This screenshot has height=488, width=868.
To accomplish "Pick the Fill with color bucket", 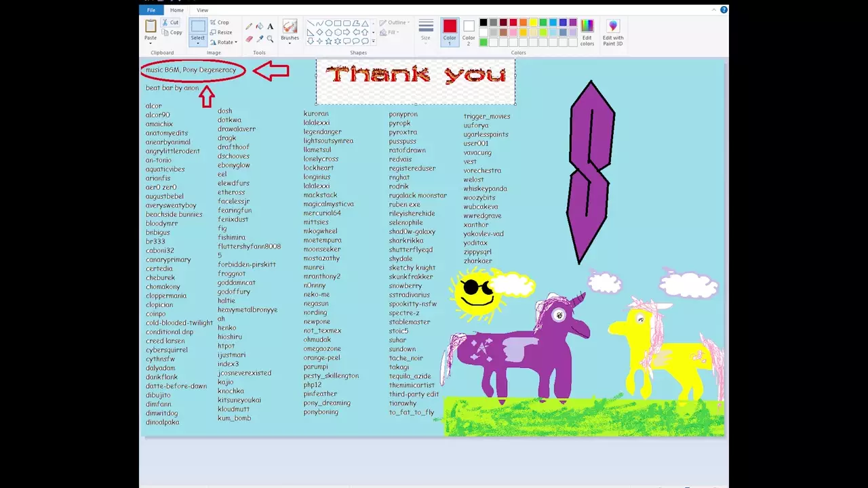I will (x=259, y=26).
